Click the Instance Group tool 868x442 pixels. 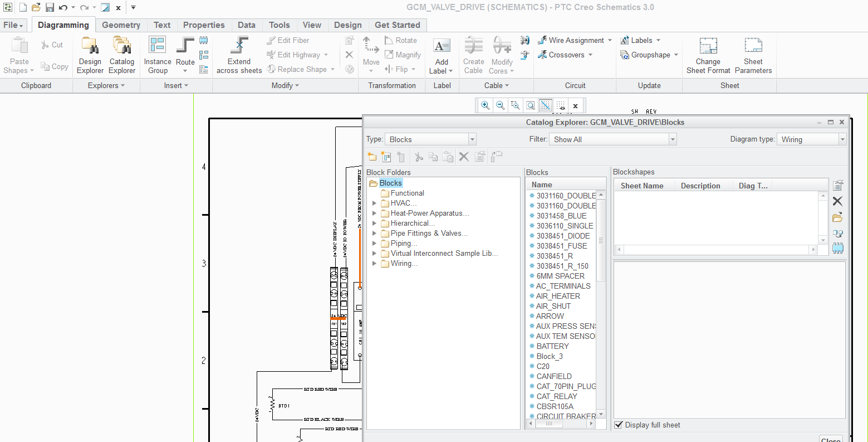[158, 55]
